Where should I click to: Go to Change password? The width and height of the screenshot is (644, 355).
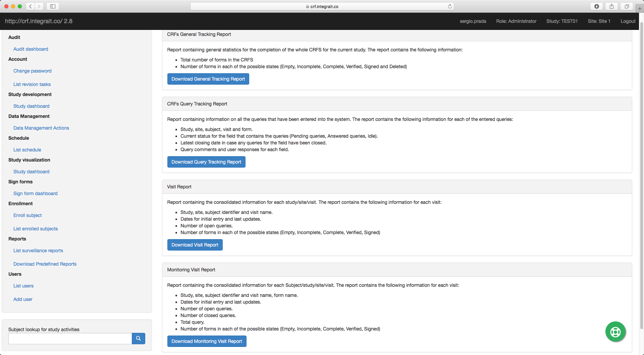(x=32, y=71)
